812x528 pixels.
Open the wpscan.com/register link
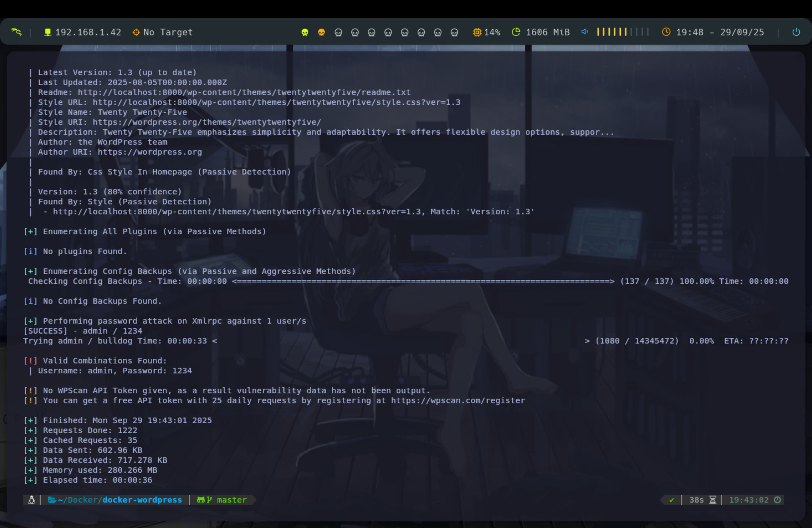(458, 400)
